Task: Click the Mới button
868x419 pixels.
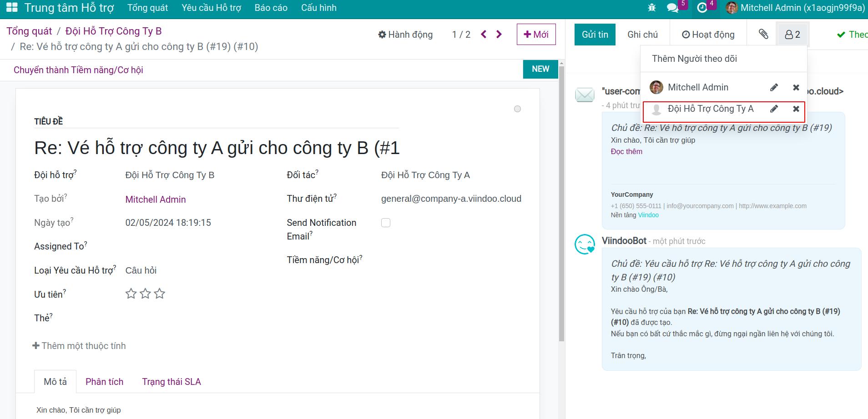Action: [536, 35]
